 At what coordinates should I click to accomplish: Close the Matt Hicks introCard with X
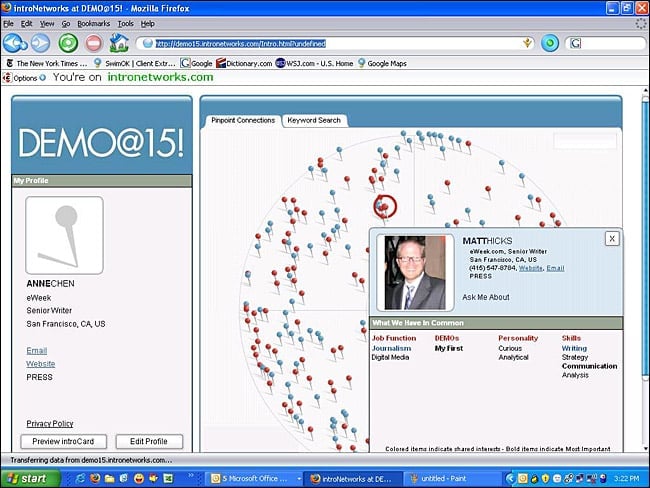[x=612, y=238]
